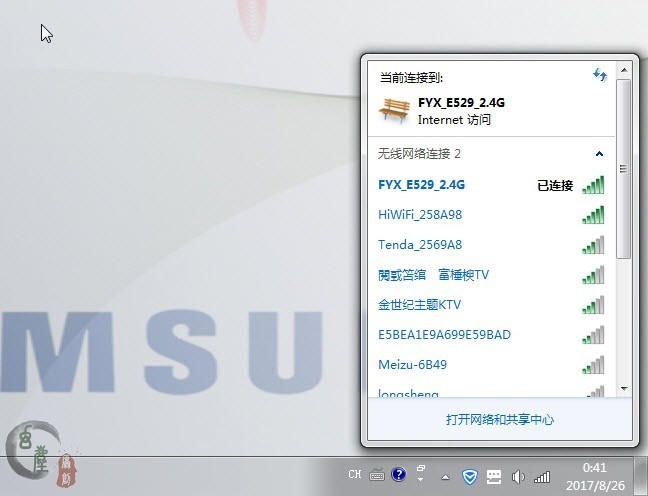The image size is (648, 496).
Task: Select the connected FYX_E529_2.4G network row
Action: coord(491,185)
